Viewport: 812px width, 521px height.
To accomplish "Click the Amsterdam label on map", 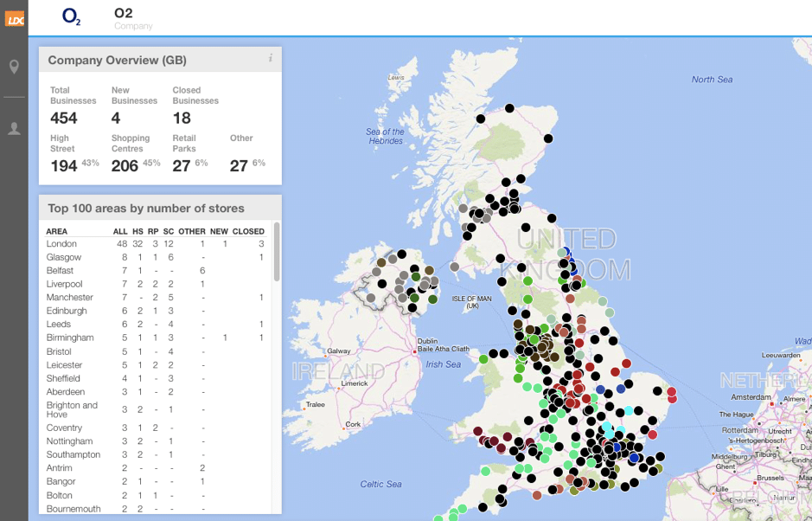I will (751, 397).
